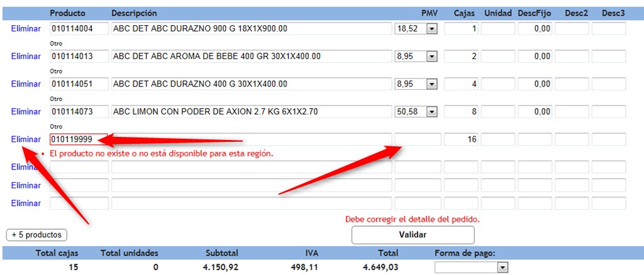
Task: Click the Cajas field with value 2
Action: (x=461, y=57)
